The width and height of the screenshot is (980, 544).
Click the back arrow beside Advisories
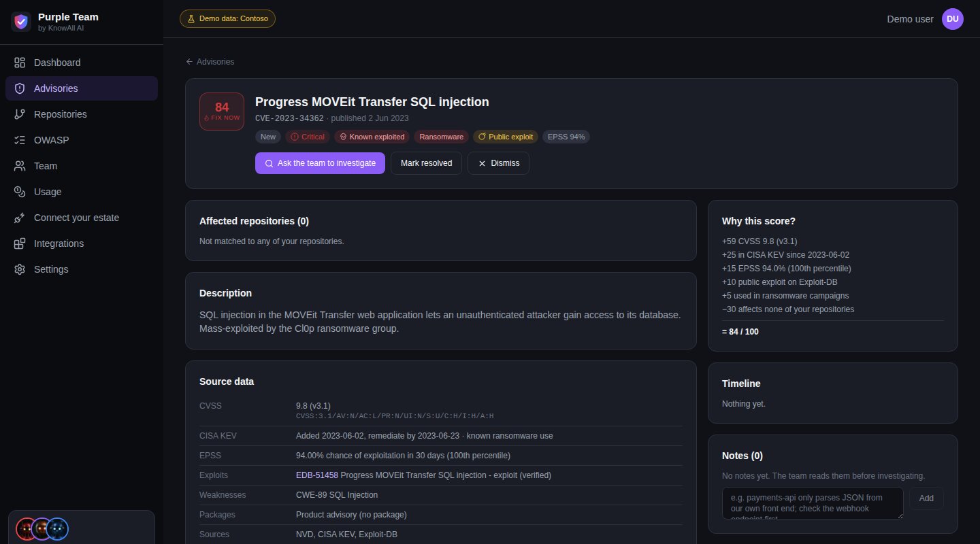pos(189,62)
